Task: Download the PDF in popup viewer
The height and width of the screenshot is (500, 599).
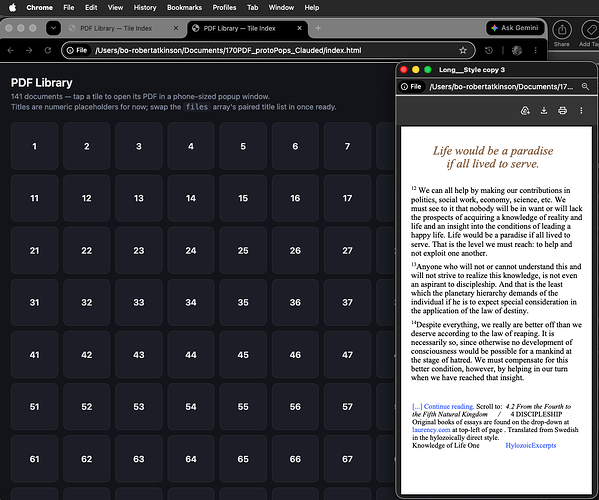Action: pos(544,111)
